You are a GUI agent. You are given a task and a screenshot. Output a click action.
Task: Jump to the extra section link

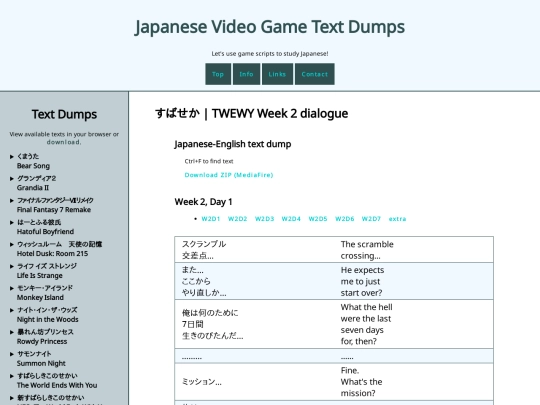click(397, 219)
